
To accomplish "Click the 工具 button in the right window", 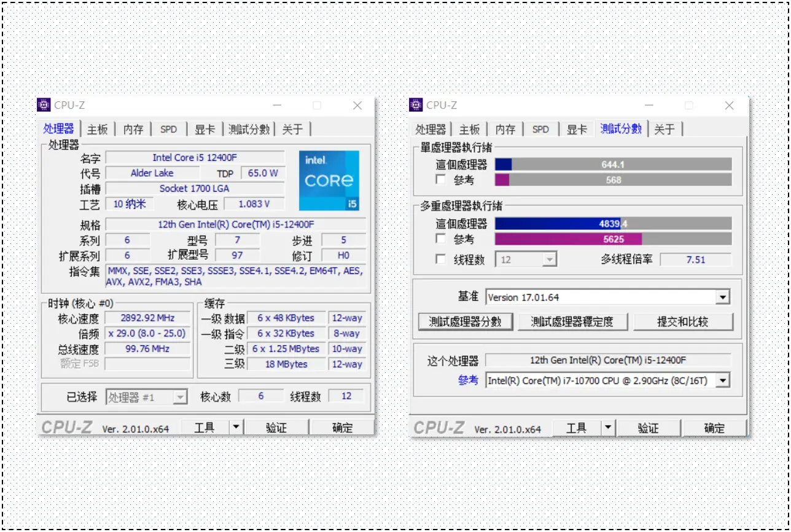I will (576, 428).
